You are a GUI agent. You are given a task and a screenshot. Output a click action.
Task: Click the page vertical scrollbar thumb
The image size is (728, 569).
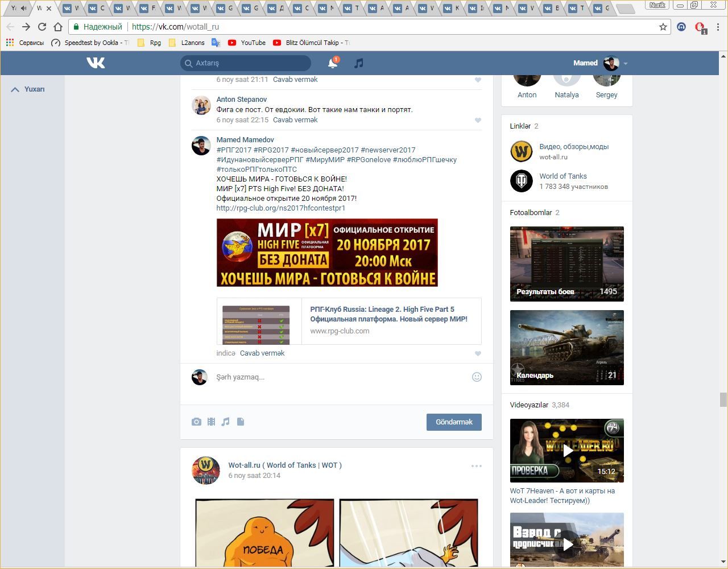click(723, 399)
